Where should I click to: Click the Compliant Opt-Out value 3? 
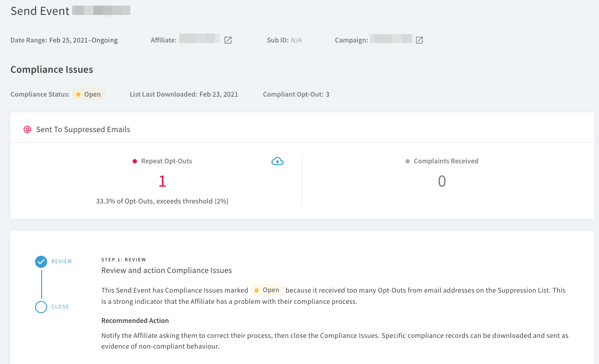click(x=328, y=94)
